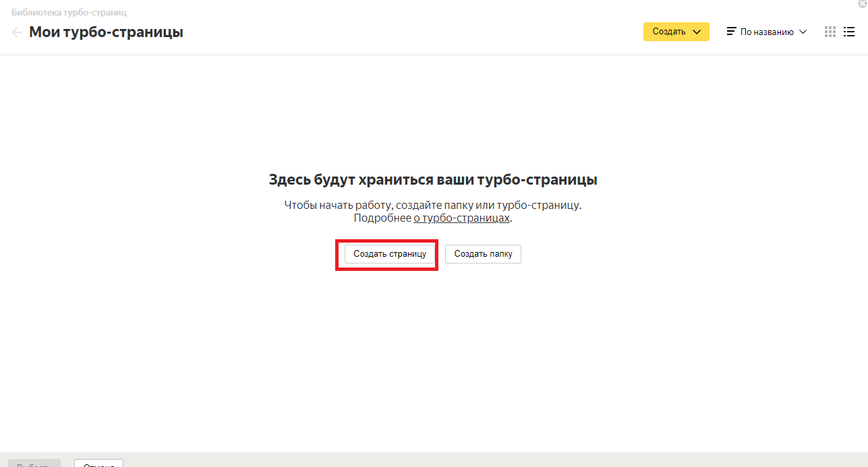
Task: Click the Отмена button at bottom
Action: tap(98, 464)
